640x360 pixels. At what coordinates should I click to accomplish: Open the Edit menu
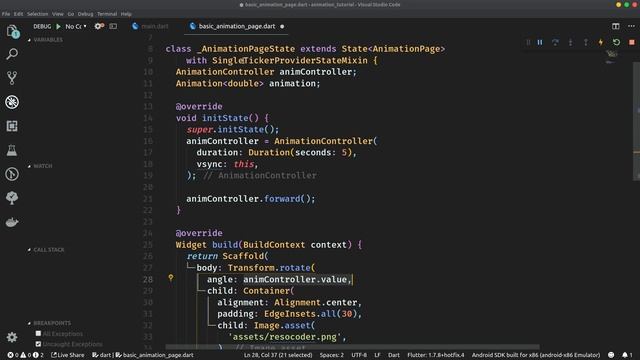coord(18,14)
